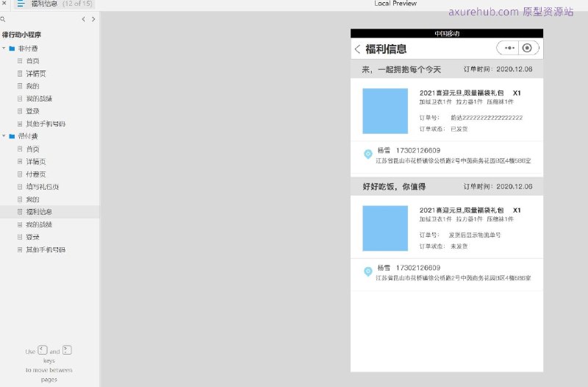Open 详情页 page under 带付费 folder
Screen dimensions: 588x387
(35, 161)
